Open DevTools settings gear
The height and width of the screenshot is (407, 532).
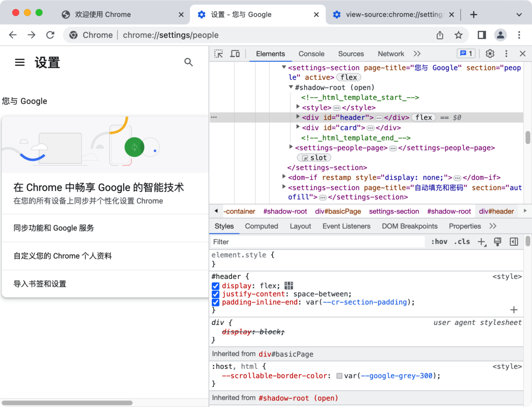(490, 54)
